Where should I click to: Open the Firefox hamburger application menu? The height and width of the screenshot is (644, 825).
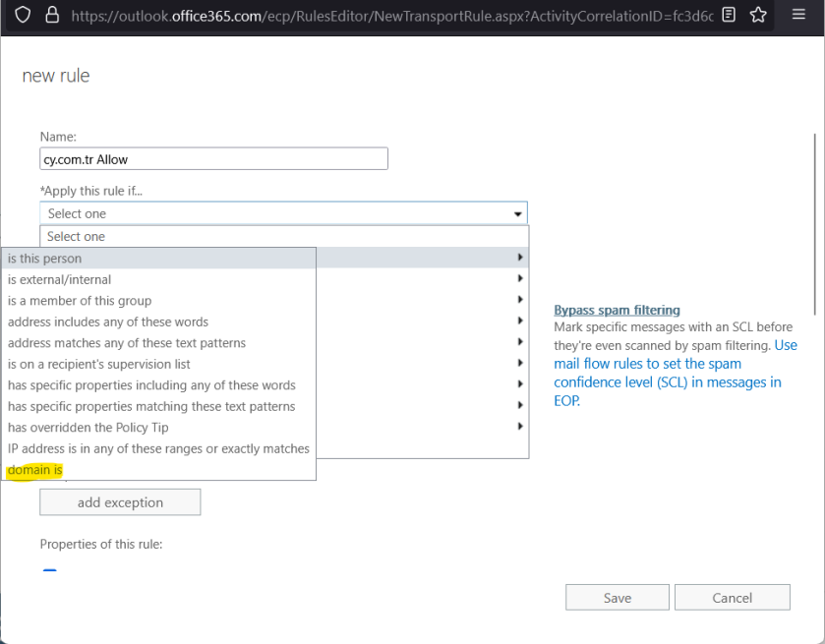798,16
